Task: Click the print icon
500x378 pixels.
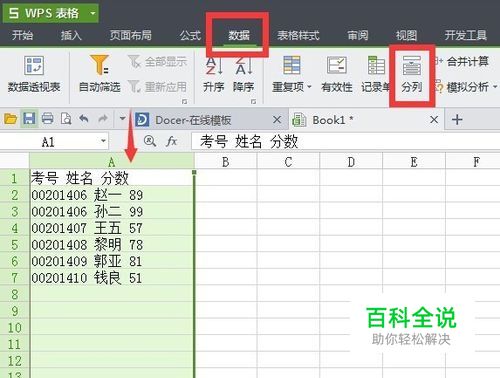Action: (x=47, y=119)
